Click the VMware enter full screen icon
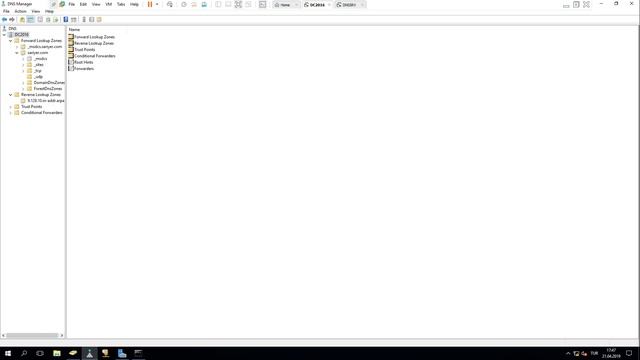The height and width of the screenshot is (360, 640). [x=238, y=4]
